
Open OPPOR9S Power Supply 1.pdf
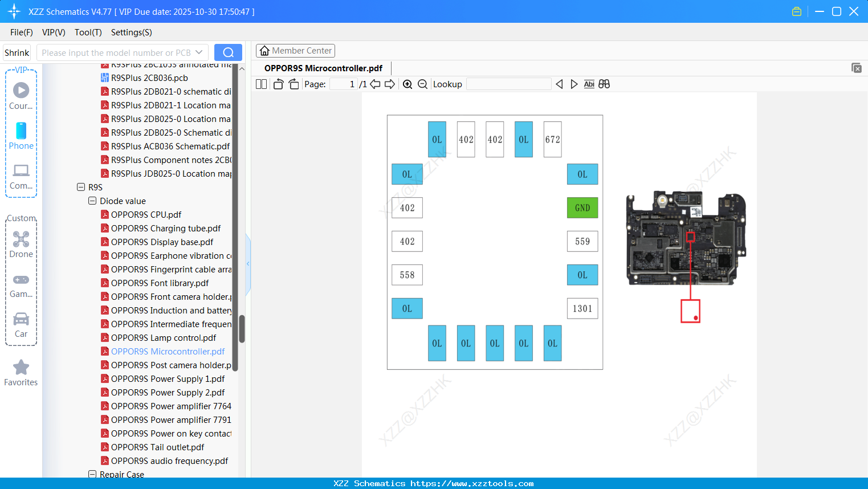point(168,378)
